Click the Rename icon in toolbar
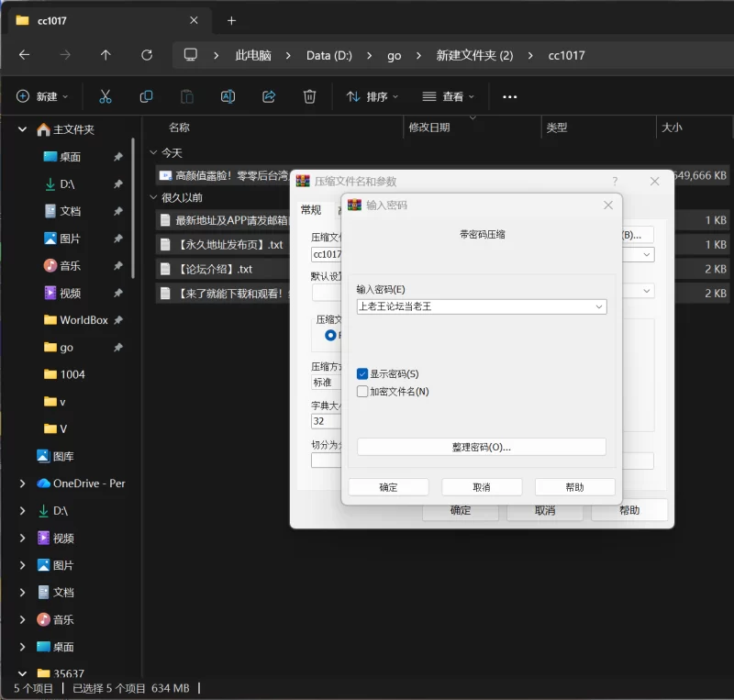 228,96
